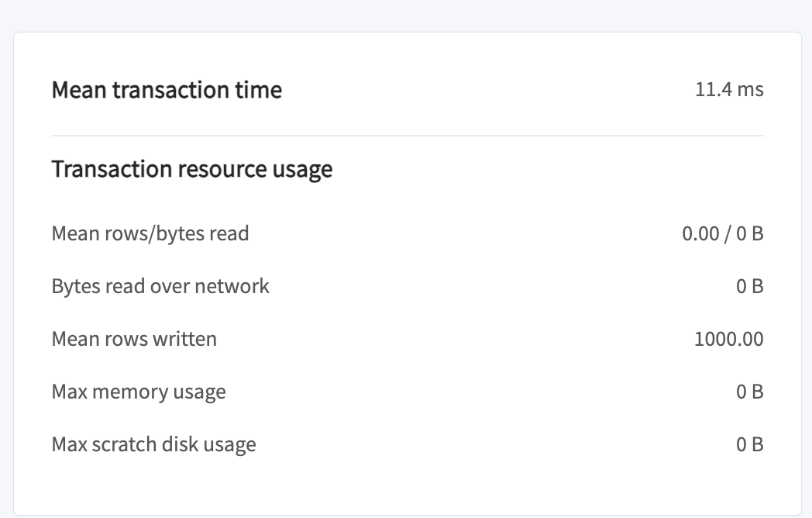Click the Max memory usage label
Image resolution: width=812 pixels, height=518 pixels.
(x=139, y=392)
